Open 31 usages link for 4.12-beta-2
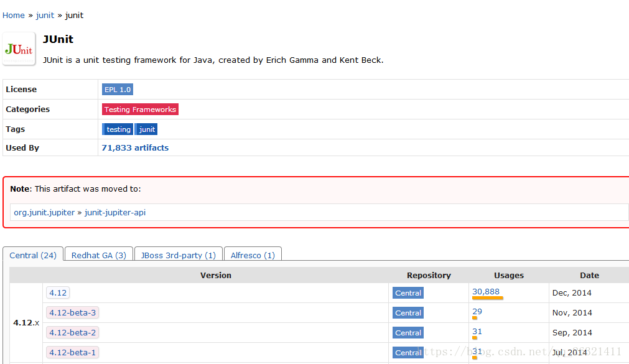Screen dimensions: 629x364 tap(477, 332)
